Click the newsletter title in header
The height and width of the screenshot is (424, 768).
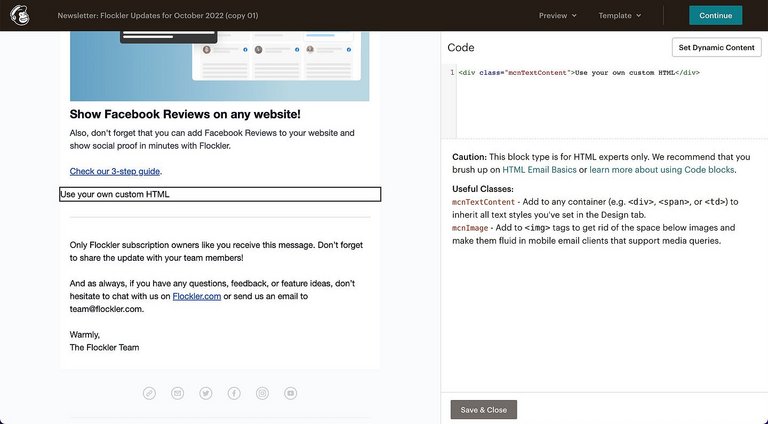tap(158, 16)
